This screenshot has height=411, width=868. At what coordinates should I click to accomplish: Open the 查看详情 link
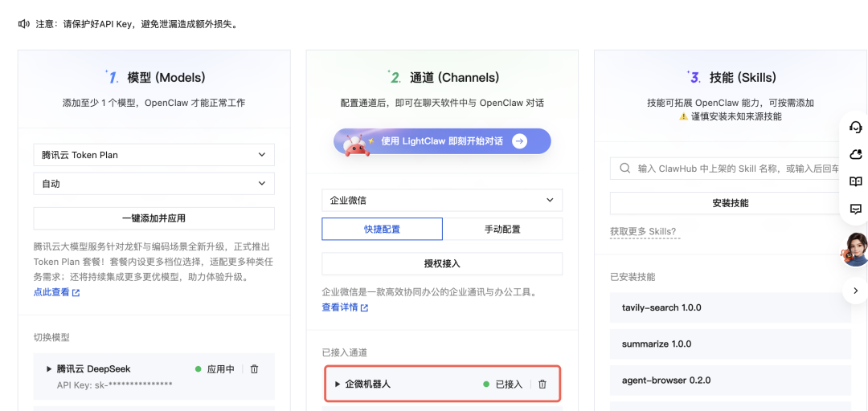pos(340,307)
